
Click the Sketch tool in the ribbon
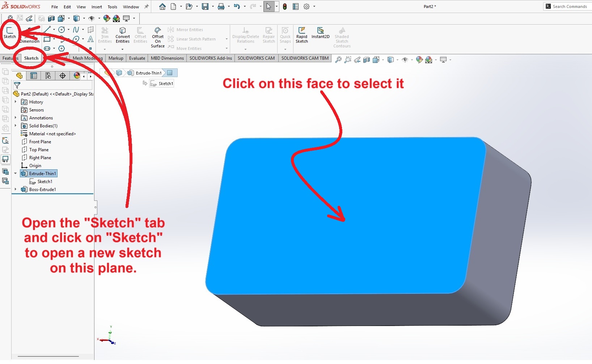[10, 32]
